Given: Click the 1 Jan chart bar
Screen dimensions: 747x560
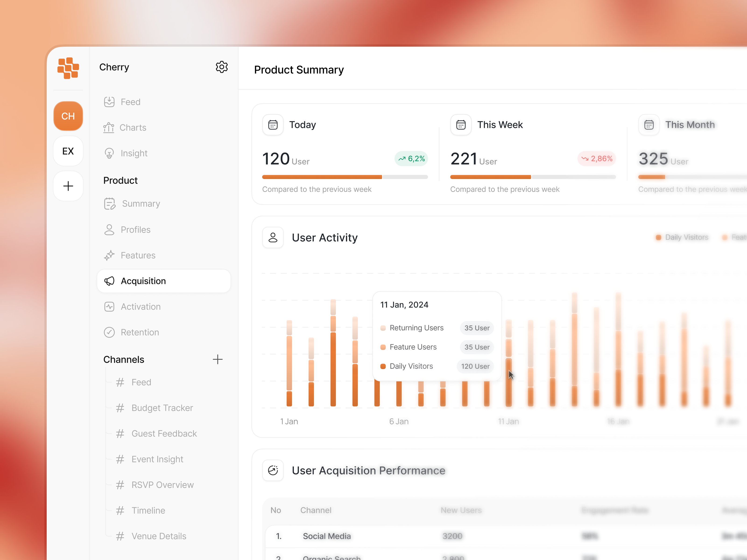Looking at the screenshot, I should click(x=289, y=363).
